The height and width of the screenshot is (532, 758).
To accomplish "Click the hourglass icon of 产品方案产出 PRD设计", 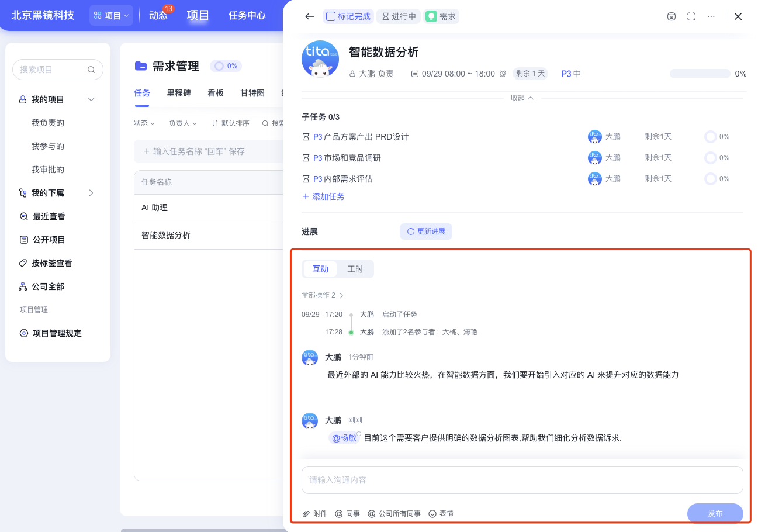I will click(306, 137).
